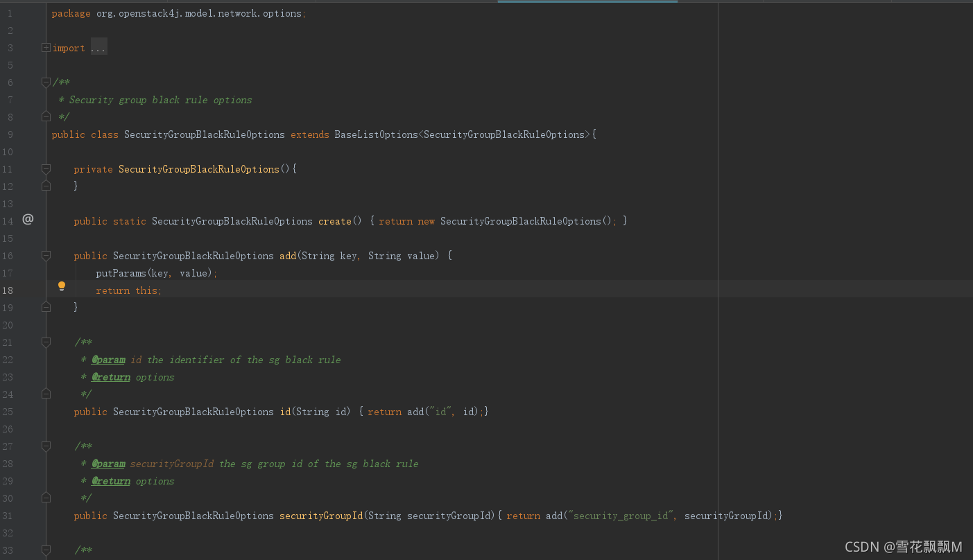
Task: Collapse the add method at line 16
Action: pos(46,256)
